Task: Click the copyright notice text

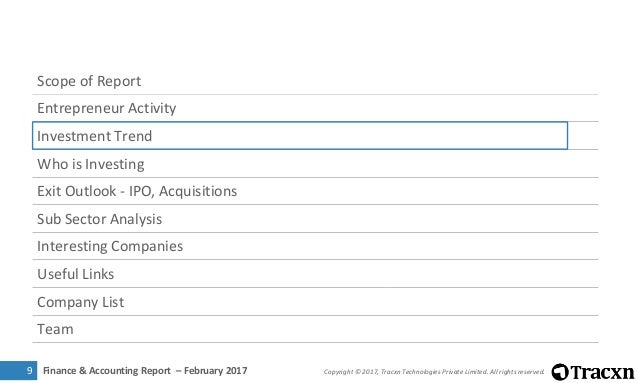Action: click(434, 372)
